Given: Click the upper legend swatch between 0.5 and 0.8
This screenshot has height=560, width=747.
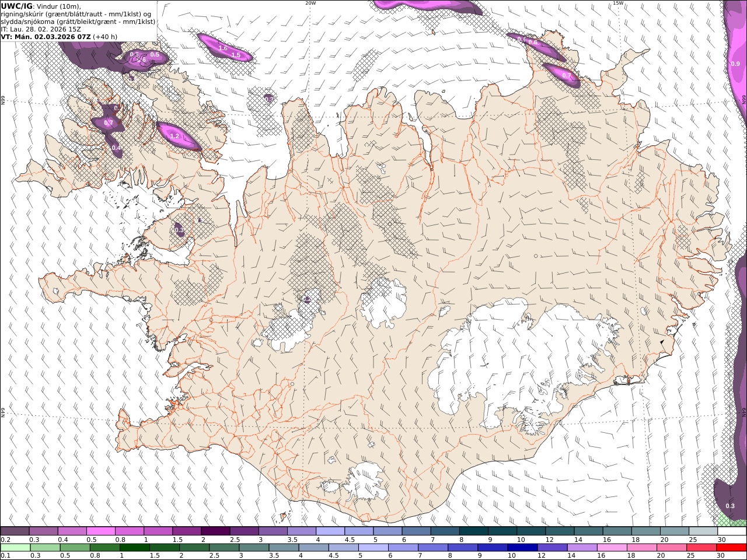Looking at the screenshot, I should click(x=100, y=531).
